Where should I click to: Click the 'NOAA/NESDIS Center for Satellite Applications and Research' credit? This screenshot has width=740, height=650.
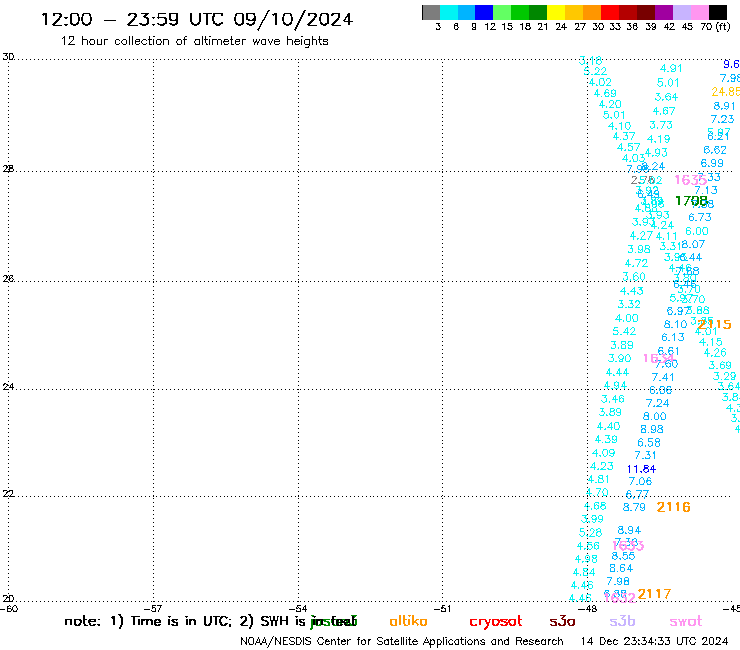(x=402, y=641)
